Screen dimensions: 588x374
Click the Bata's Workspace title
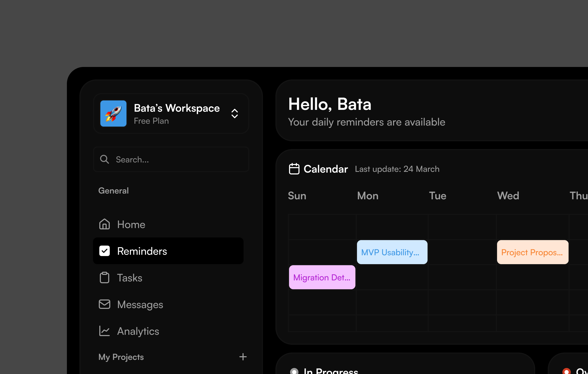point(177,108)
